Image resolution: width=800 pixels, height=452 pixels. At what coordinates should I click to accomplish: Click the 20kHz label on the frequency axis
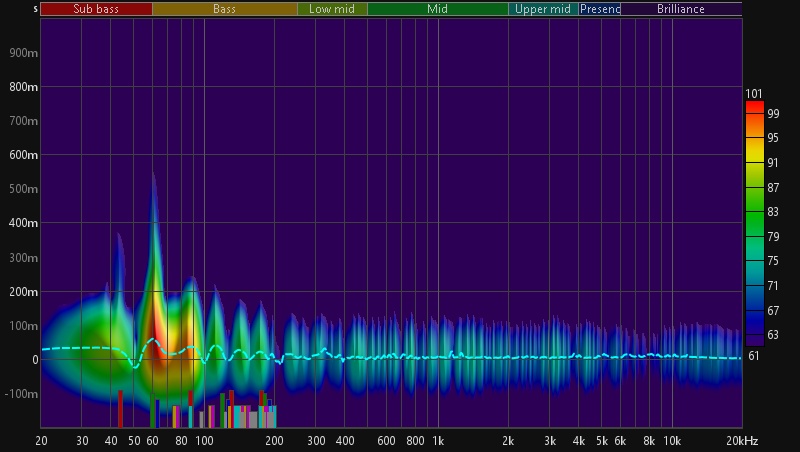coord(742,441)
